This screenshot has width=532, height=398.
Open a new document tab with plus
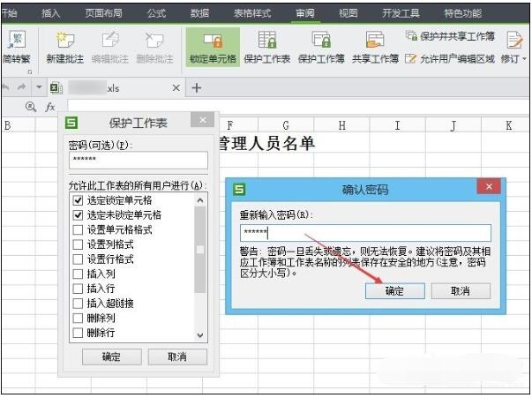tap(197, 88)
